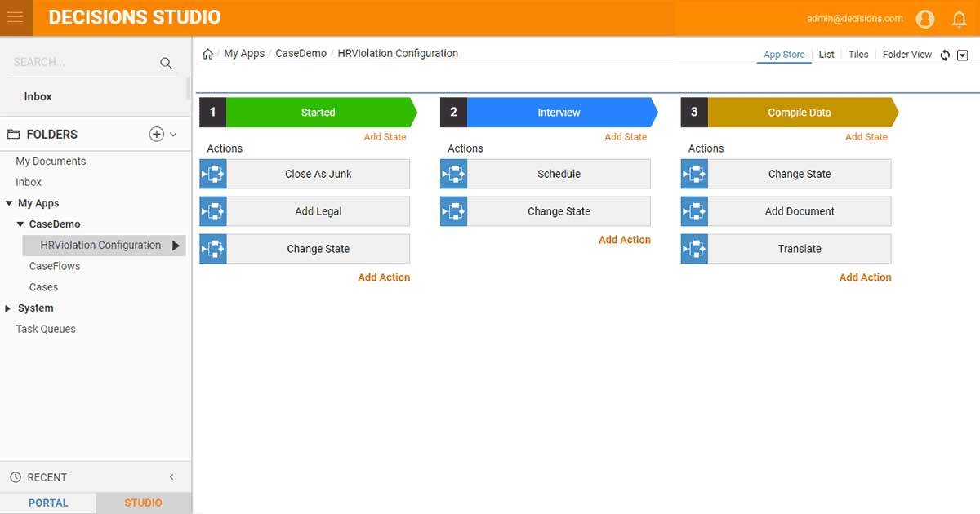Screen dimensions: 980x514
Task: Click flow icon beside Close As Junk
Action: (x=213, y=174)
